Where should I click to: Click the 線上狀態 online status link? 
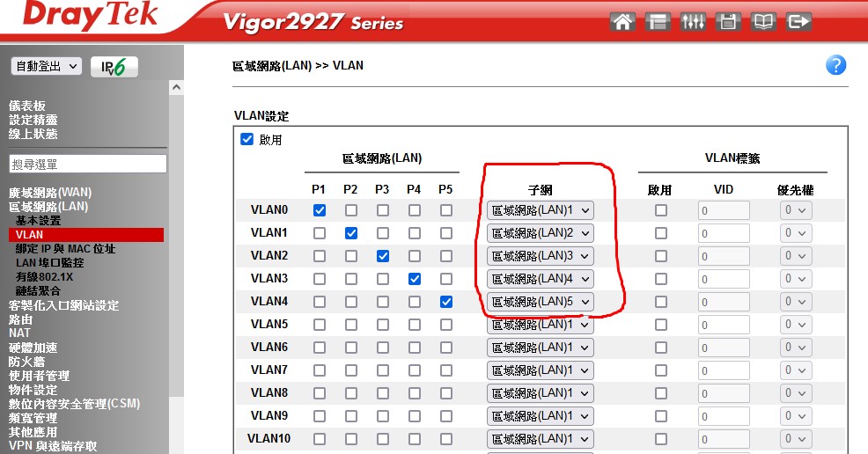[x=33, y=134]
